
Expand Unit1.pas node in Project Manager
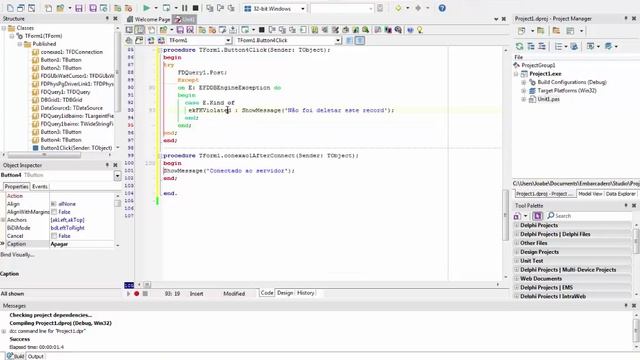point(524,99)
